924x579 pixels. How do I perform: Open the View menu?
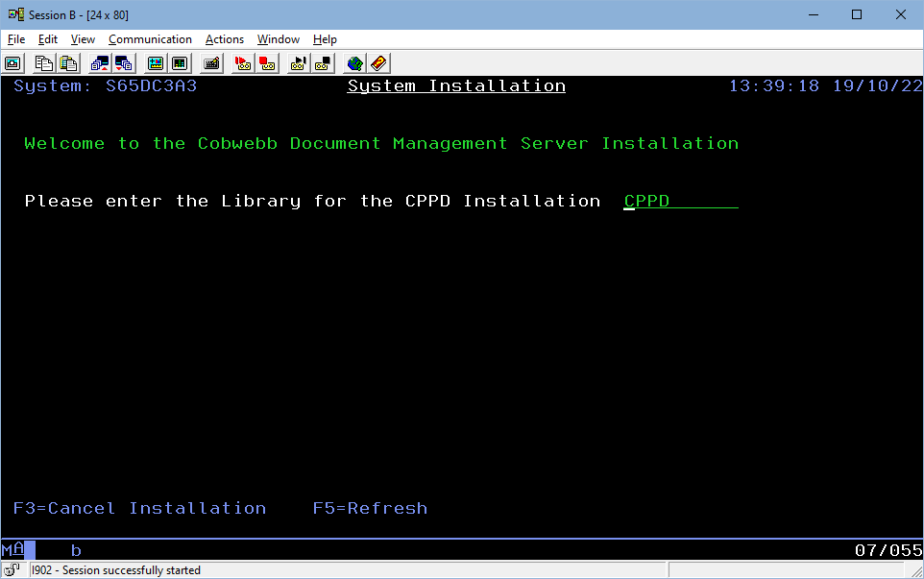point(83,39)
